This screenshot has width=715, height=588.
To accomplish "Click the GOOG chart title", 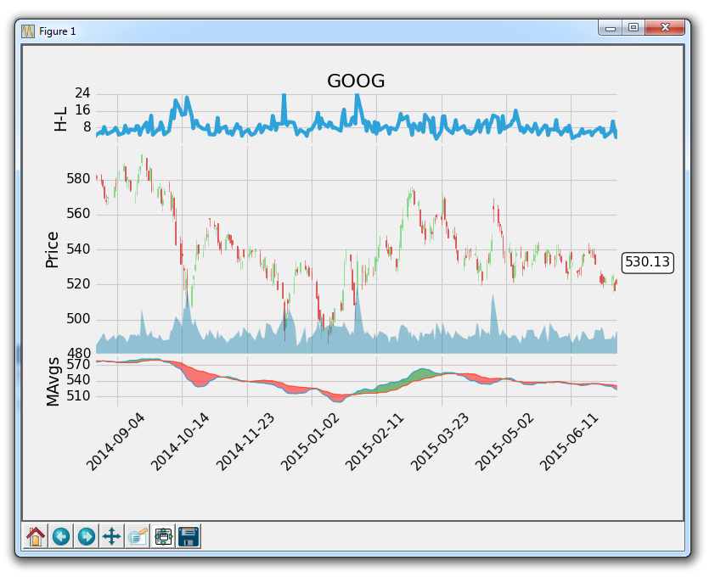I will [357, 81].
